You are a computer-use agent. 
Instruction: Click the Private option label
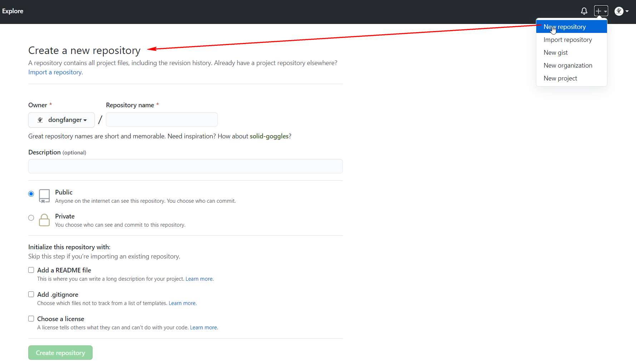[65, 216]
